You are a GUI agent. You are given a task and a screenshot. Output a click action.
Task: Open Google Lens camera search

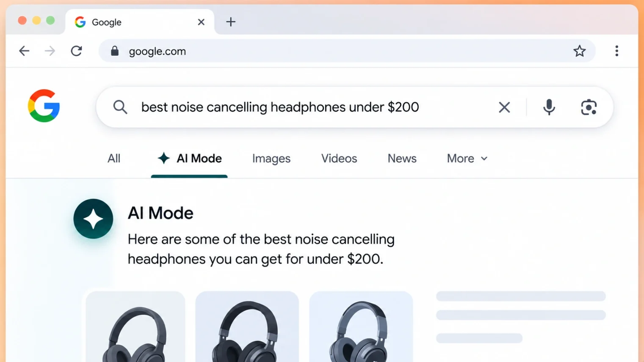click(589, 107)
